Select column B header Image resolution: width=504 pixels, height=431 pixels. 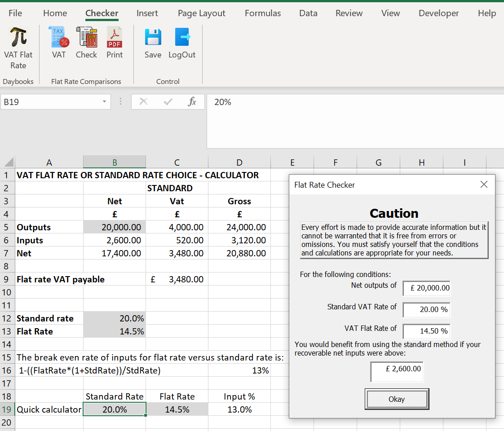click(x=115, y=162)
